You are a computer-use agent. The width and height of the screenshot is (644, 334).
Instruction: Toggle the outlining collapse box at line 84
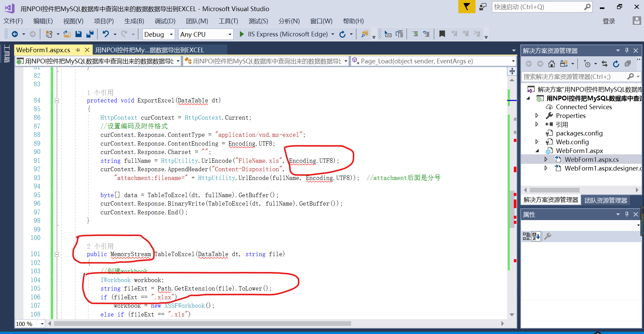pos(57,100)
